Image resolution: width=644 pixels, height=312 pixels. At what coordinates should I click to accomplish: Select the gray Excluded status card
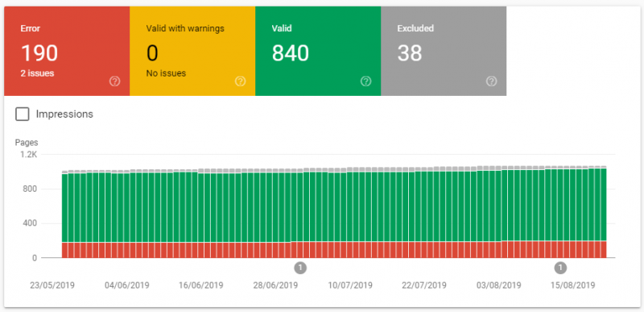click(444, 51)
